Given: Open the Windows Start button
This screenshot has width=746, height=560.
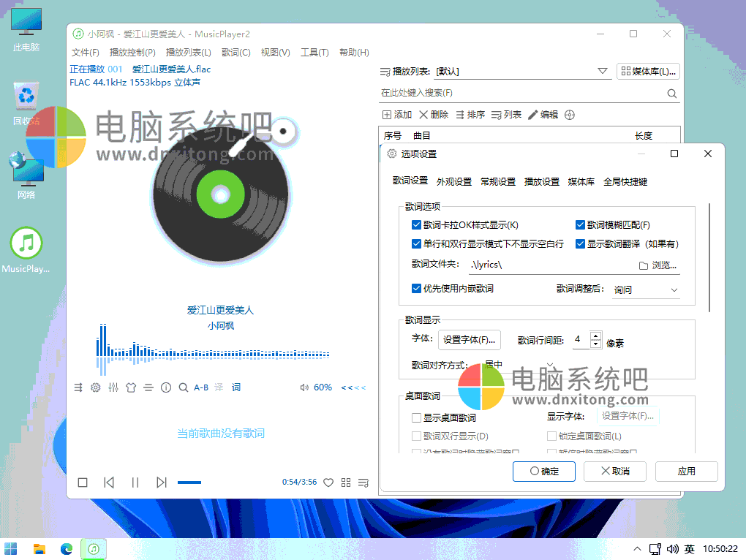Looking at the screenshot, I should point(10,549).
